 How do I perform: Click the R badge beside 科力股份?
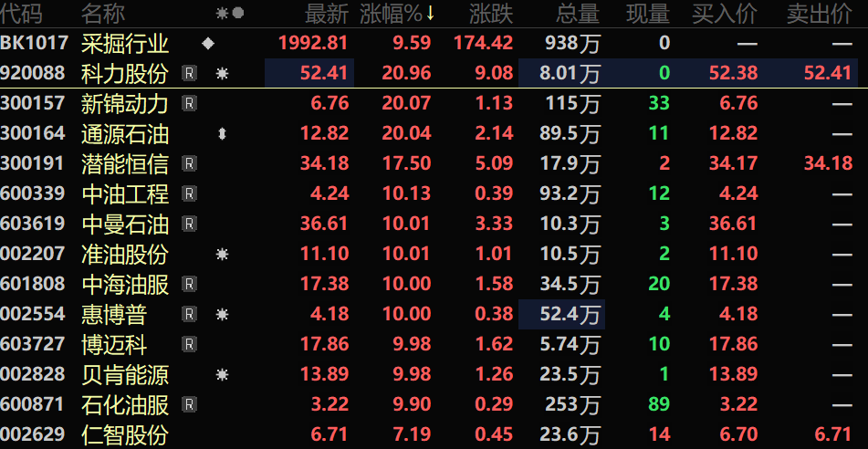(189, 74)
